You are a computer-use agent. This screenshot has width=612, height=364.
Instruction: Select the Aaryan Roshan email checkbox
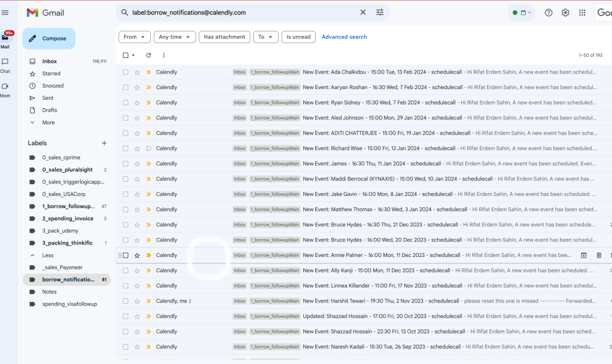[125, 87]
